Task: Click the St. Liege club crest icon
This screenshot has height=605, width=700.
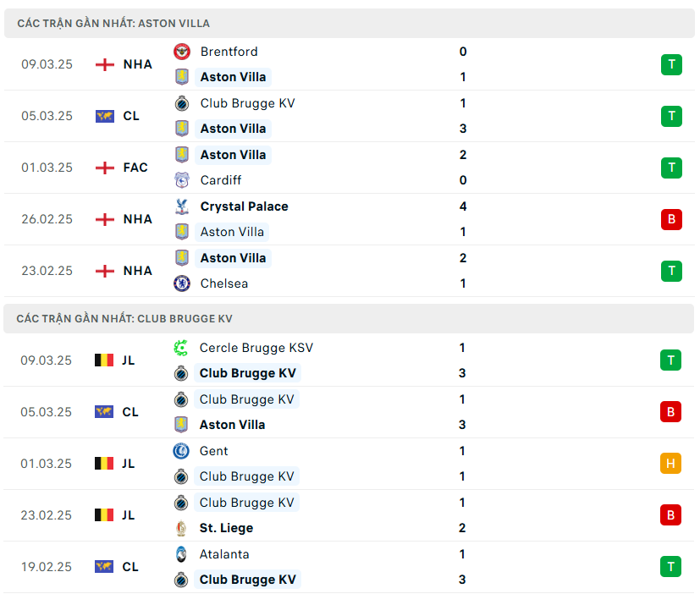Action: click(x=181, y=528)
